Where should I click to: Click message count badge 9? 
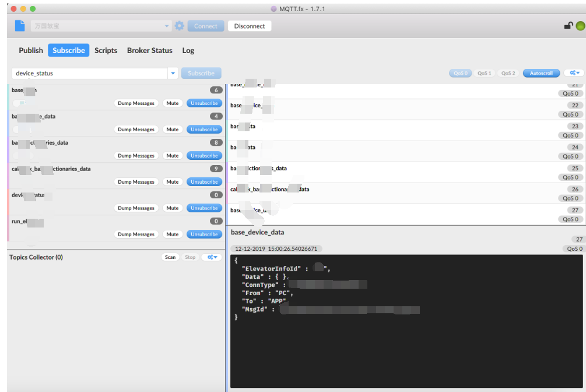tap(216, 169)
